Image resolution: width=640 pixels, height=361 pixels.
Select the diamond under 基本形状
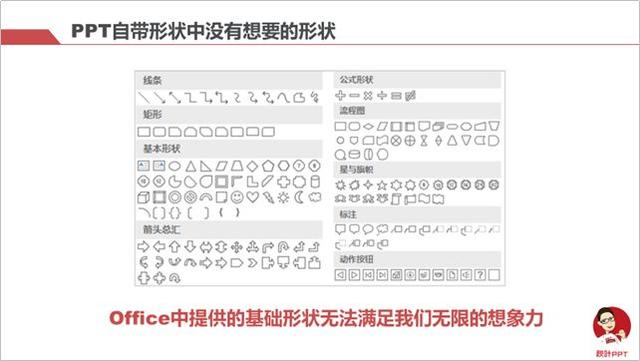tap(252, 166)
